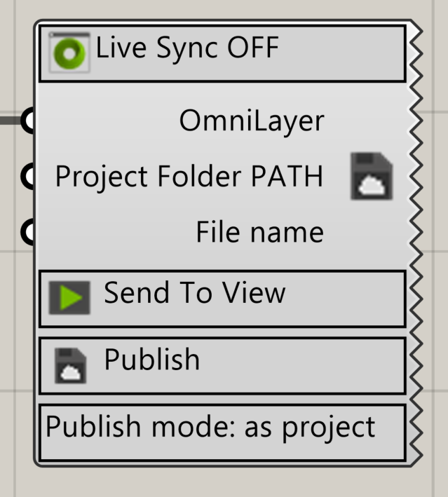The image size is (448, 497).
Task: Click the small cloud-disk icon beside Publish
Action: tap(70, 365)
